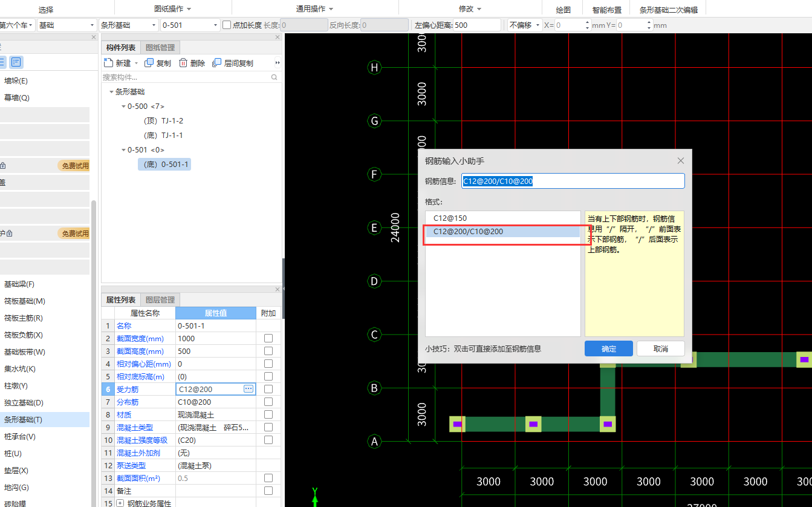Click the axis A bubble marker
Viewport: 812px width, 507px height.
(374, 442)
